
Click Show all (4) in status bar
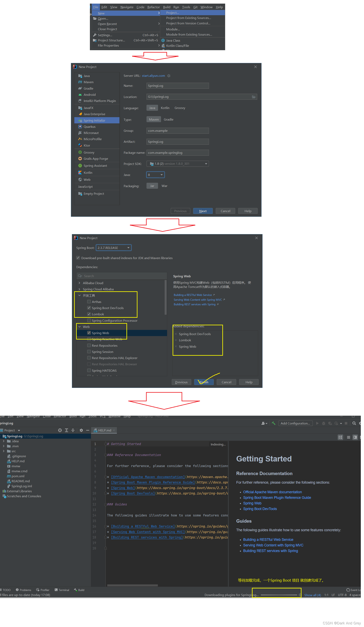coord(312,595)
